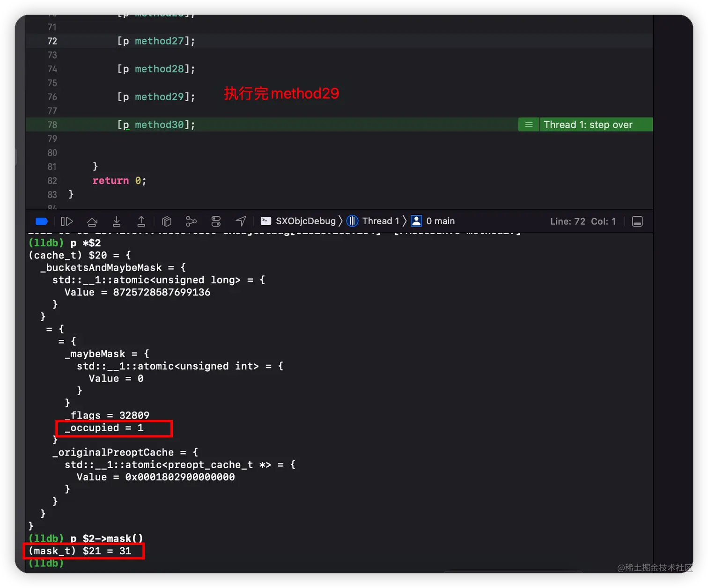Click console line '(lldb) p *$2'

pos(65,243)
